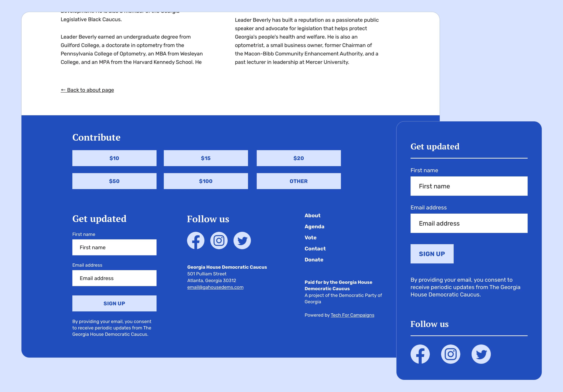Viewport: 563px width, 392px height.
Task: Click the Email address input field
Action: (469, 223)
